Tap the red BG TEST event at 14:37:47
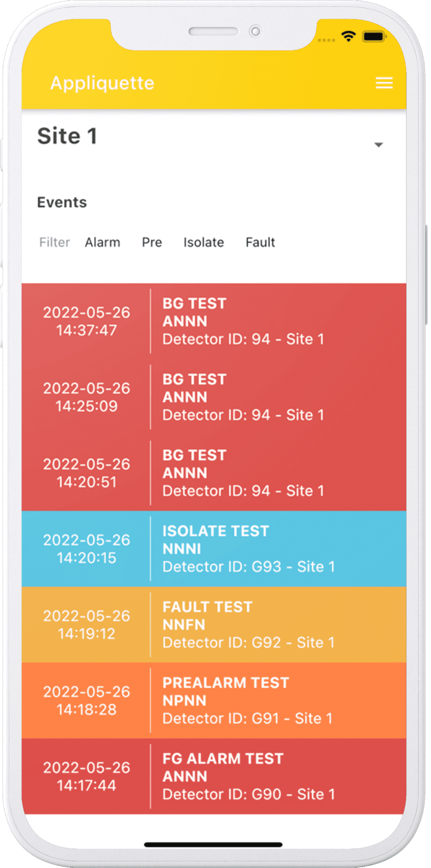Screen dimensions: 431x868 tap(215, 321)
